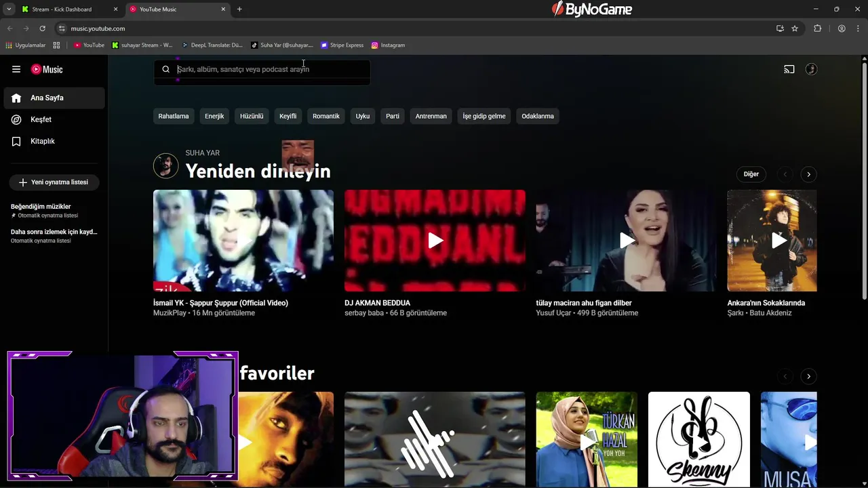
Task: Play the DJ AKMAN BEDDUA video
Action: [x=435, y=241]
